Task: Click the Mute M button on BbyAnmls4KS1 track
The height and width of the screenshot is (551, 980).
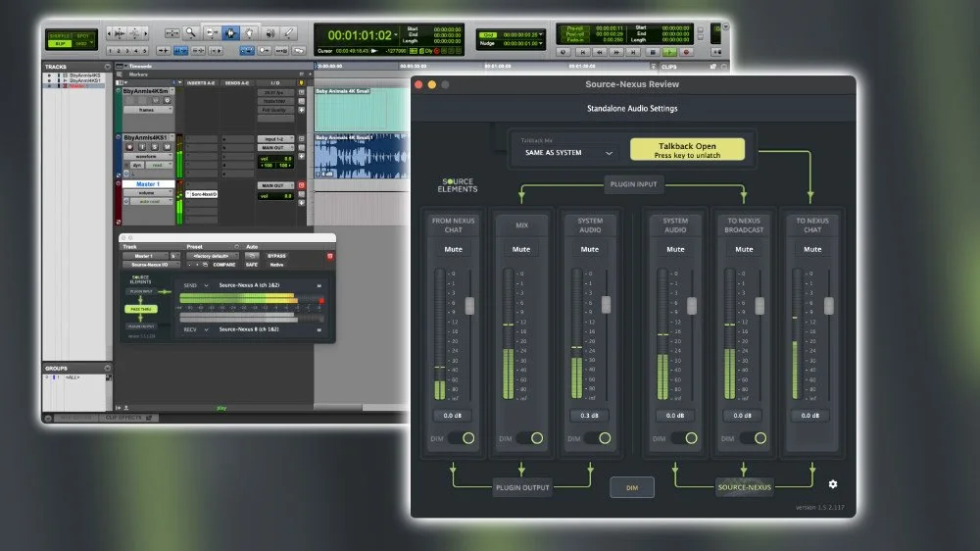Action: (167, 147)
